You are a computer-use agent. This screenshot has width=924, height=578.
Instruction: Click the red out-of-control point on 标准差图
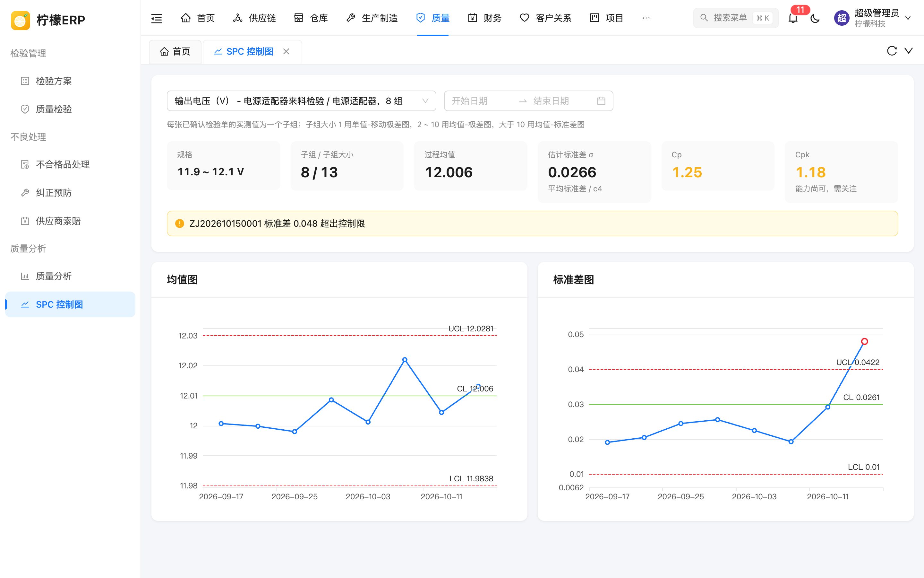[x=864, y=341]
